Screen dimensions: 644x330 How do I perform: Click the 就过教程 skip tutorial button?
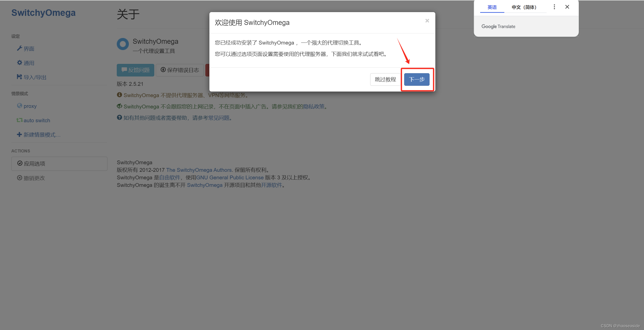tap(384, 79)
